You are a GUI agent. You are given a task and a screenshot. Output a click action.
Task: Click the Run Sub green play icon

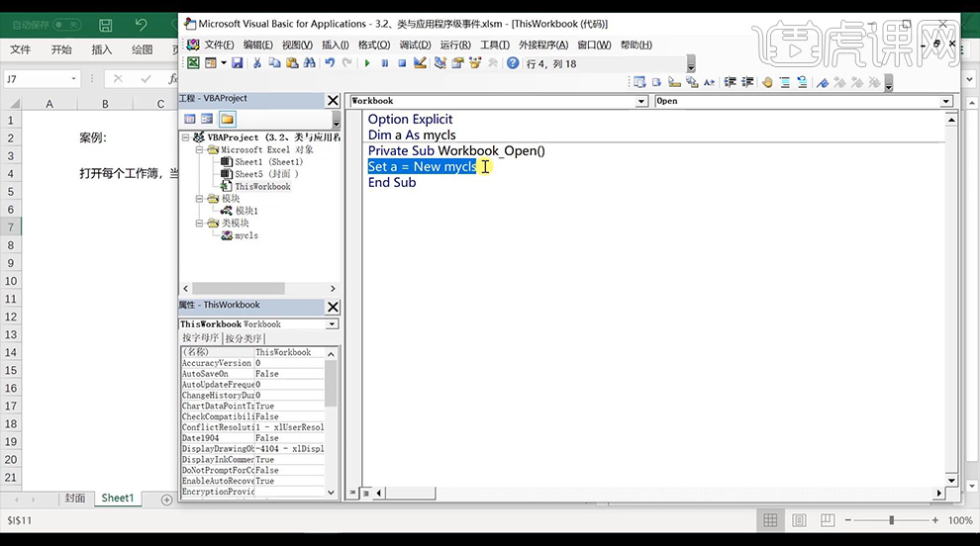click(367, 63)
